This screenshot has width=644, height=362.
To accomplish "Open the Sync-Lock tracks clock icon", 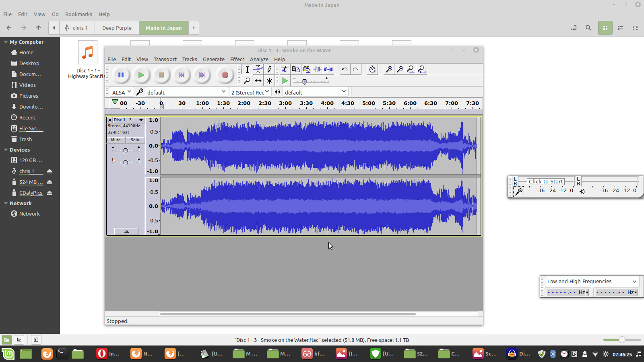I will (372, 69).
